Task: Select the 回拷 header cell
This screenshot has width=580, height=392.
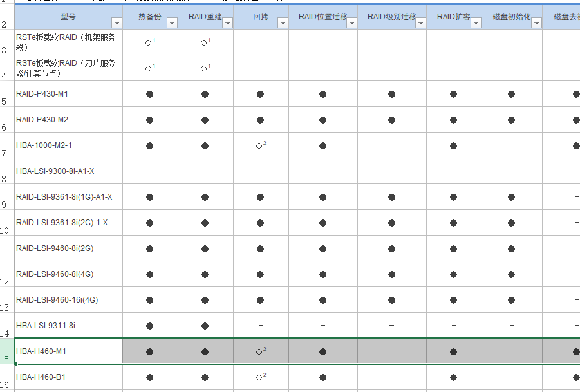Action: pyautogui.click(x=261, y=17)
